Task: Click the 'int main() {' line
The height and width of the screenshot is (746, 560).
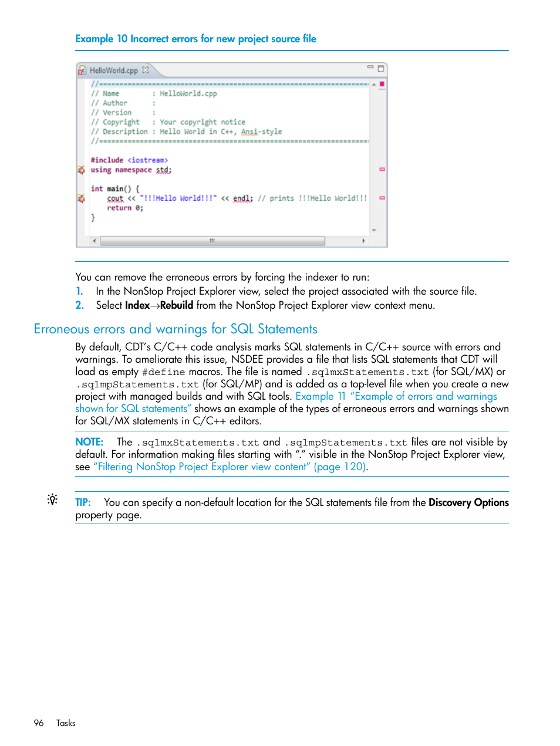Action: coord(115,189)
